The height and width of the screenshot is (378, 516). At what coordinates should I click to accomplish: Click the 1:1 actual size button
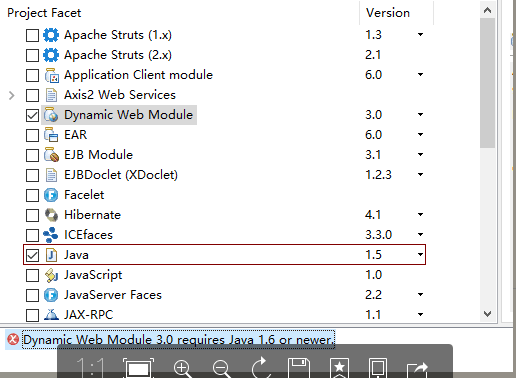coord(90,368)
